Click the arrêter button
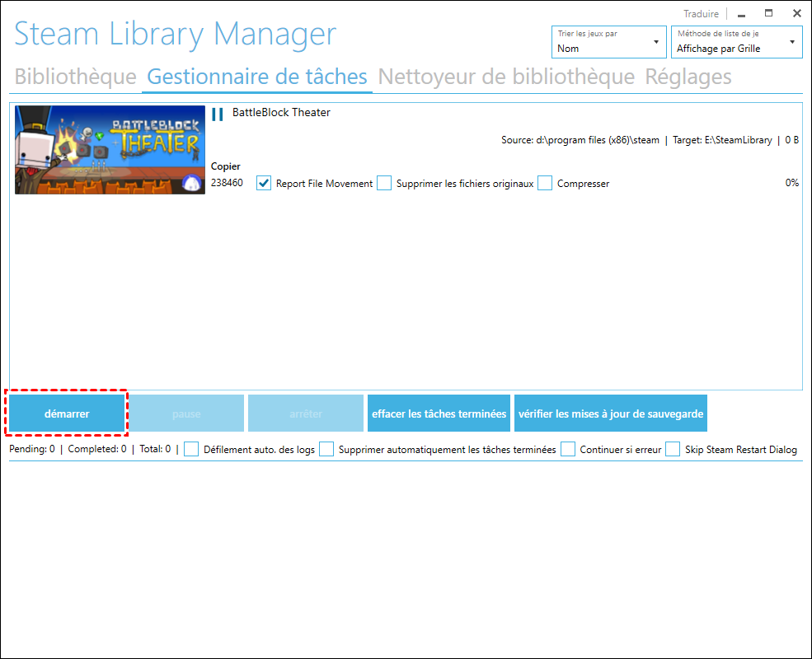This screenshot has height=659, width=812. (x=306, y=414)
